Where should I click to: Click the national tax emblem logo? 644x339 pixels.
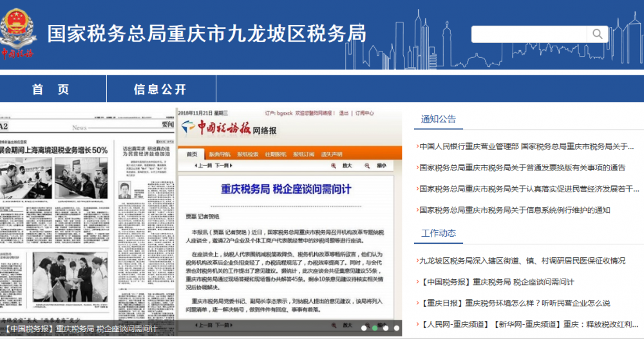[x=17, y=33]
